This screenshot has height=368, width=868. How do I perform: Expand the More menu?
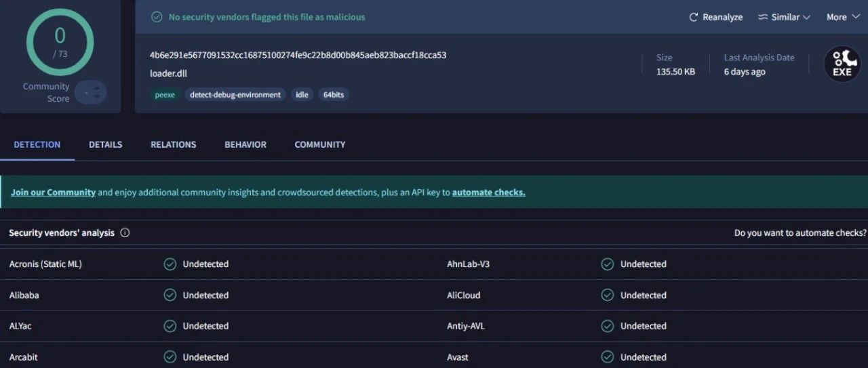click(843, 17)
